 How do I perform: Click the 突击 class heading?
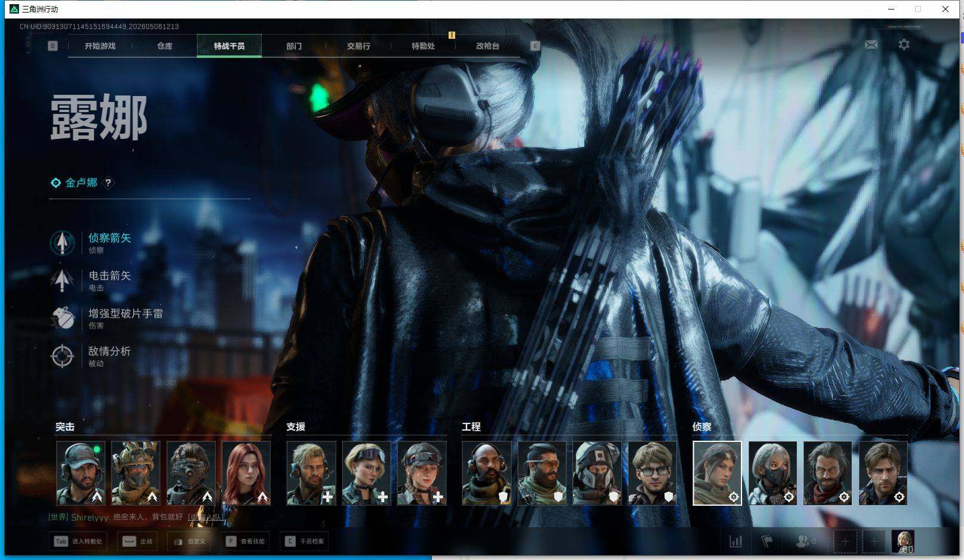click(x=65, y=427)
